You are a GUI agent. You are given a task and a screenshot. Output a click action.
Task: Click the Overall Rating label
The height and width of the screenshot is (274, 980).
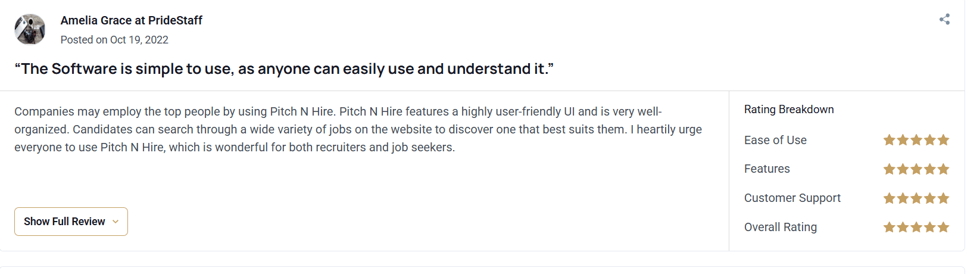(781, 227)
